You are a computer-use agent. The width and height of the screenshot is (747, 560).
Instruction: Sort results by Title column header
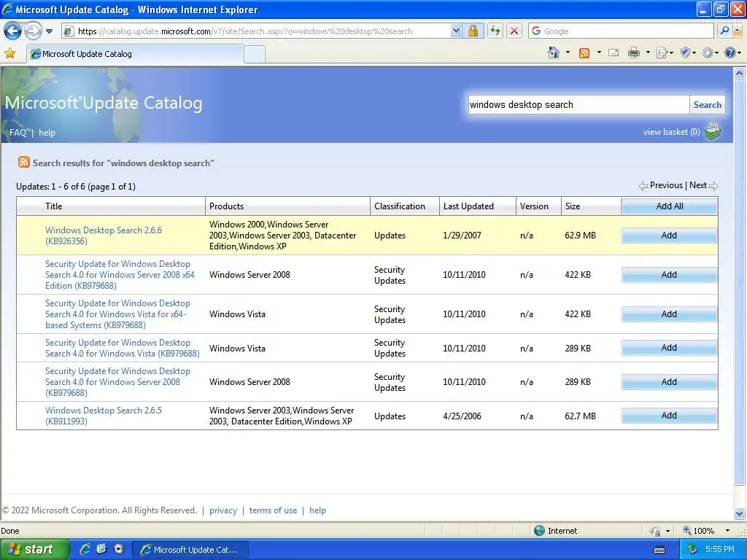[53, 206]
